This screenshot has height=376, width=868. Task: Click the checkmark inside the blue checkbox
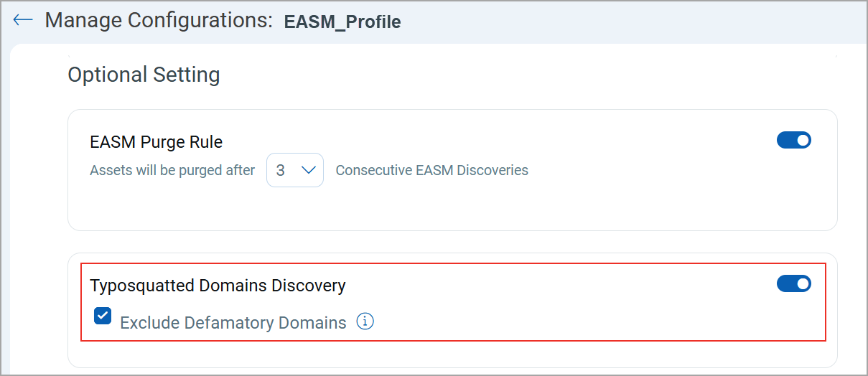[103, 316]
